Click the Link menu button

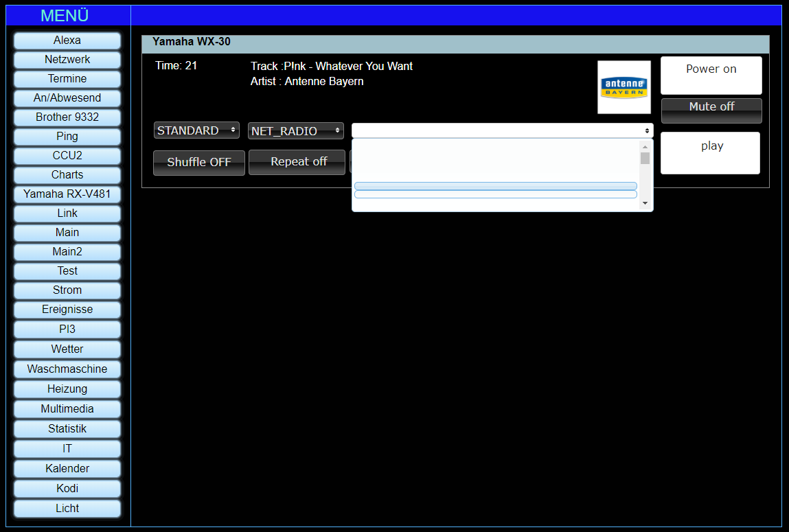[67, 213]
